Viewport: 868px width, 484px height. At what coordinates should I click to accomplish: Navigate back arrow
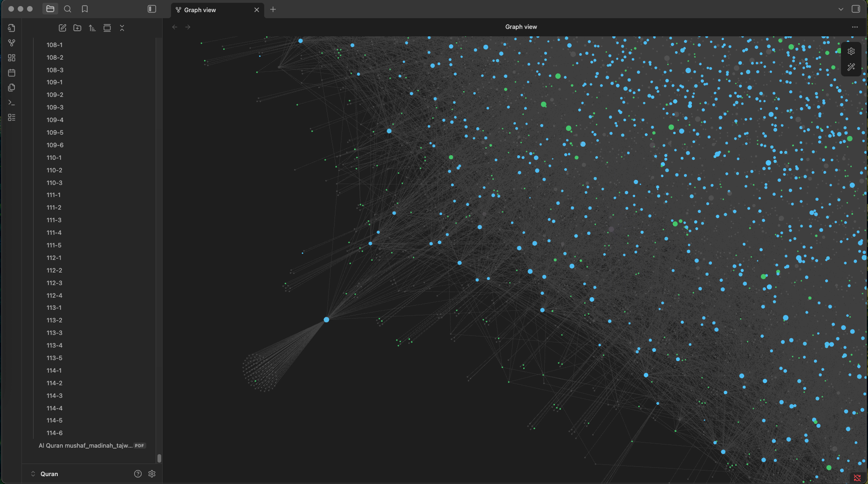click(175, 27)
